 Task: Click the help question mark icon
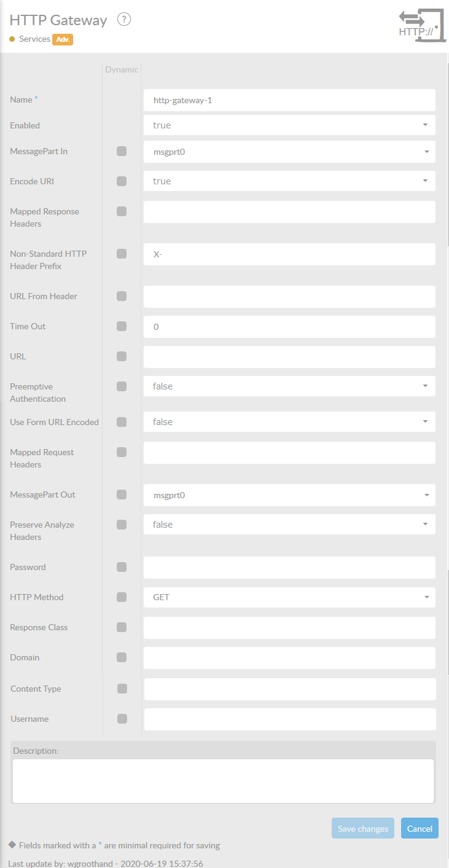[x=124, y=20]
